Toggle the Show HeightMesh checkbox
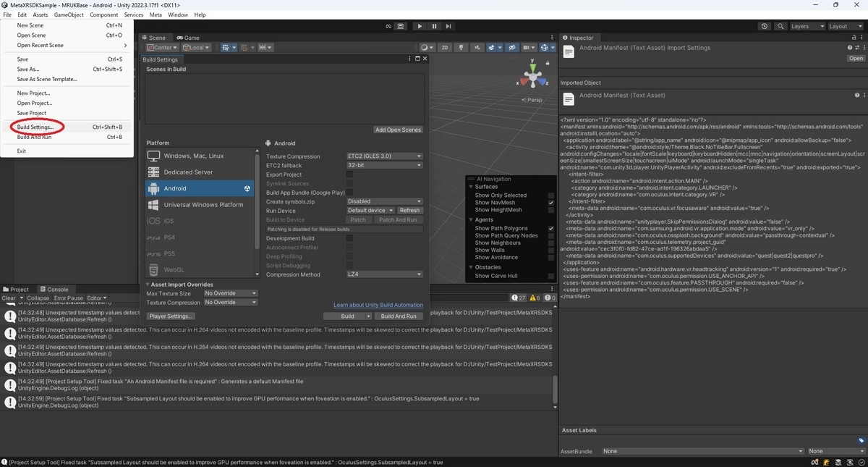 coord(551,210)
